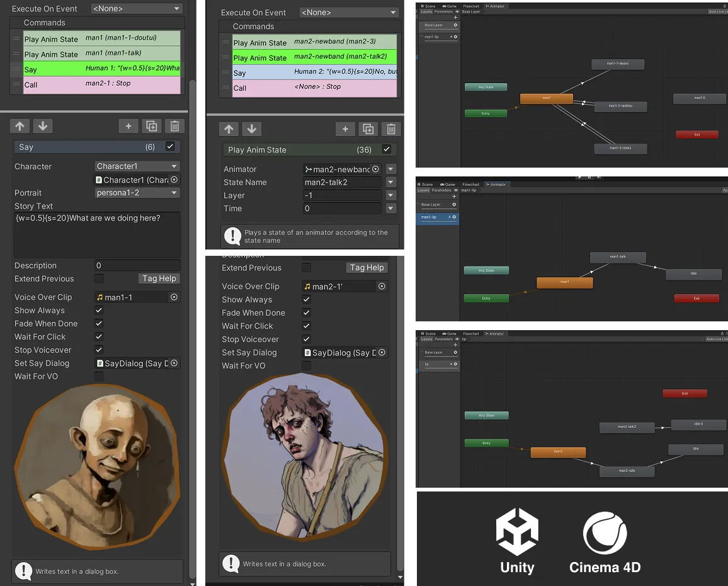728x586 pixels.
Task: Open dropdown arrow next to man2-talk2 State Name
Action: [x=391, y=183]
